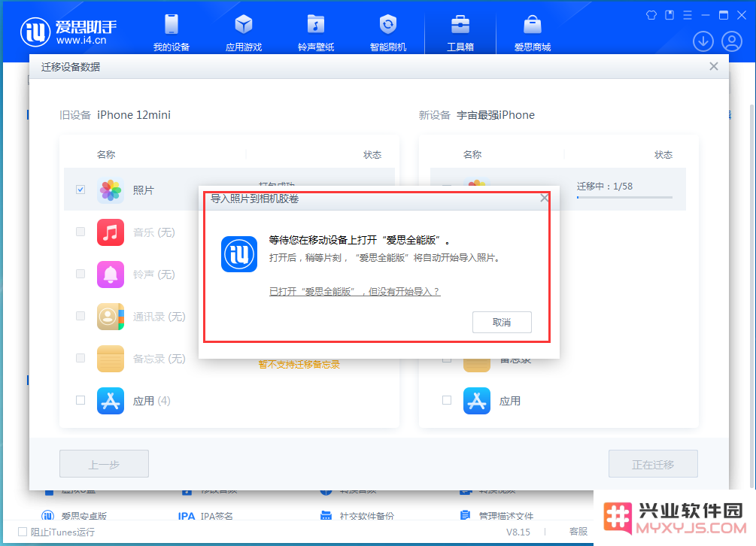Open the 智能刷机 tab
This screenshot has width=756, height=546.
pos(388,33)
